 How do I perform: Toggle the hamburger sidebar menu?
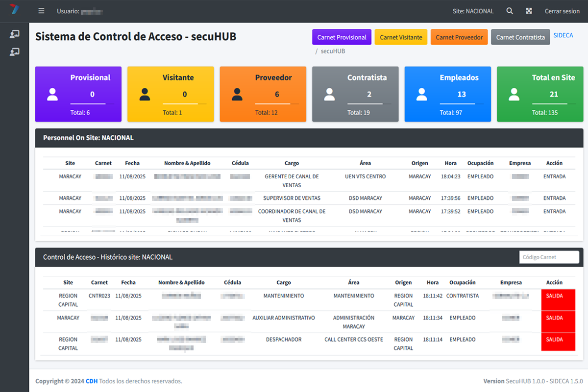41,11
